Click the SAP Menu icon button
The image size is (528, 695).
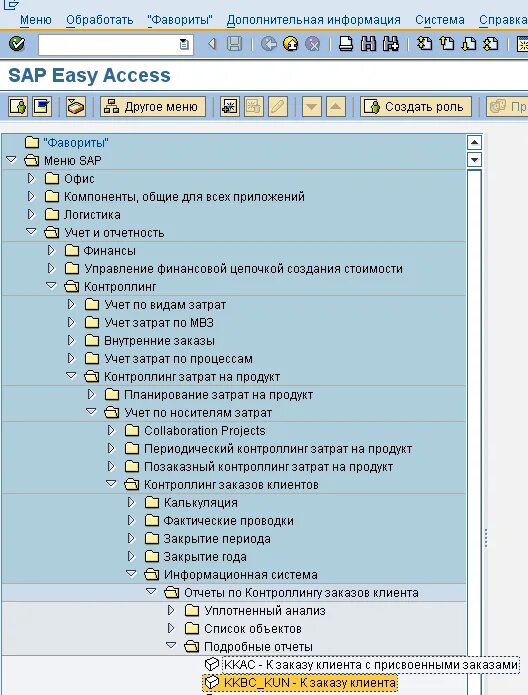(x=42, y=107)
